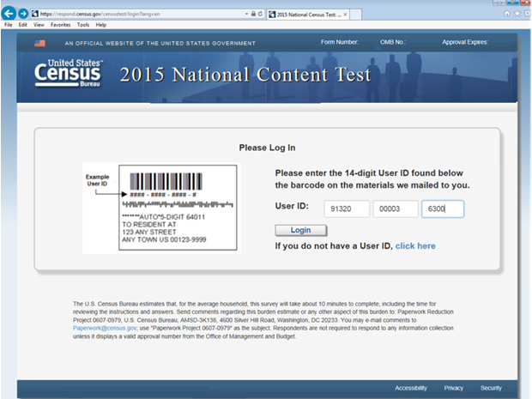Click the 'Form Number:' header text

point(340,42)
